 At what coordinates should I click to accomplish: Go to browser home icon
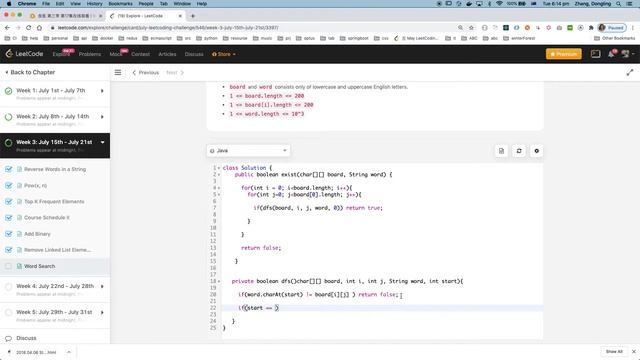click(x=39, y=28)
